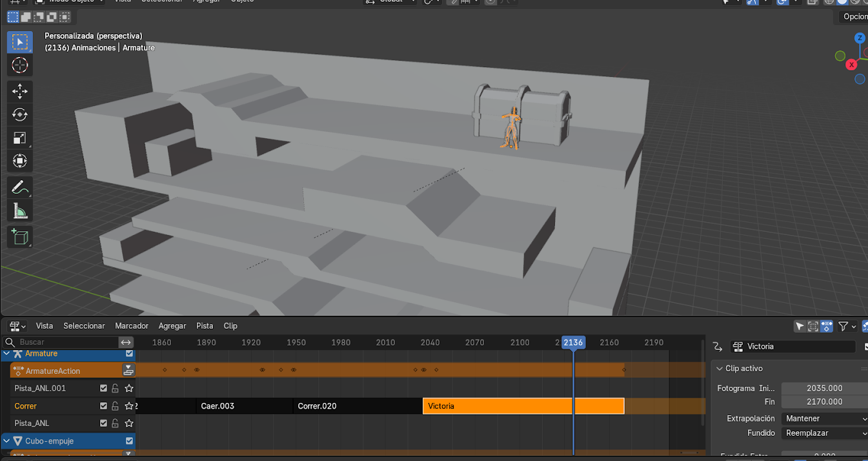Image resolution: width=868 pixels, height=461 pixels.
Task: Select the Move tool in the viewport toolbar
Action: [x=19, y=91]
